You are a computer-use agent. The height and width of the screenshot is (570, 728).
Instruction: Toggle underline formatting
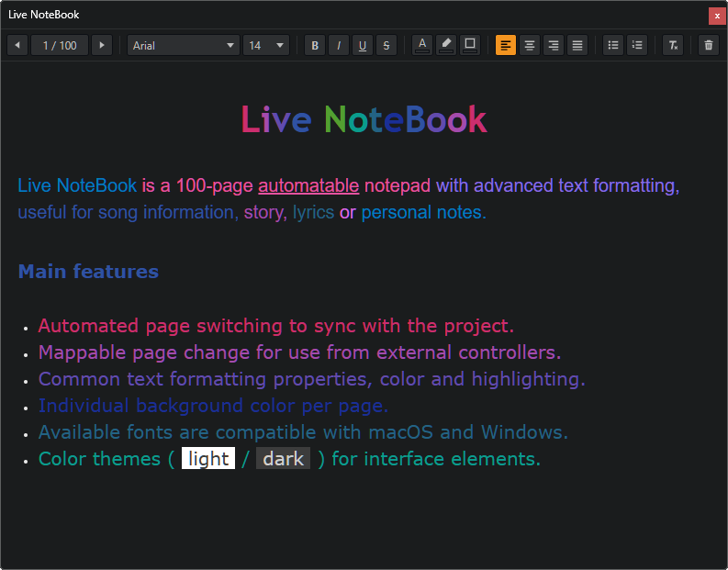(363, 46)
